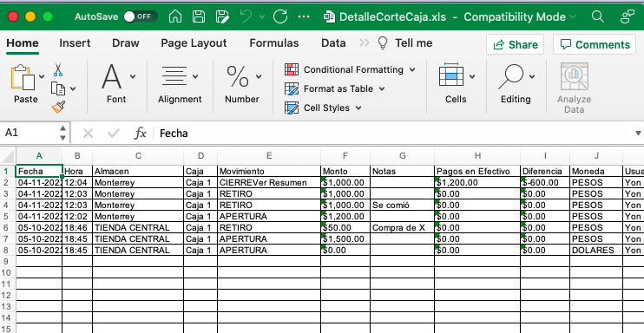Click the formula bar confirm checkmark
The width and height of the screenshot is (644, 333).
click(114, 133)
